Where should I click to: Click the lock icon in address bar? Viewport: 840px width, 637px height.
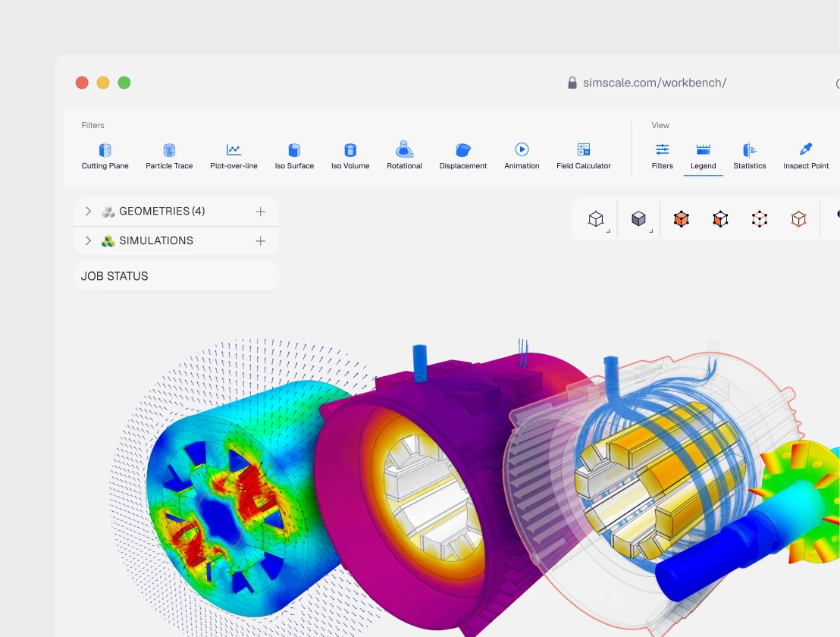click(x=572, y=83)
